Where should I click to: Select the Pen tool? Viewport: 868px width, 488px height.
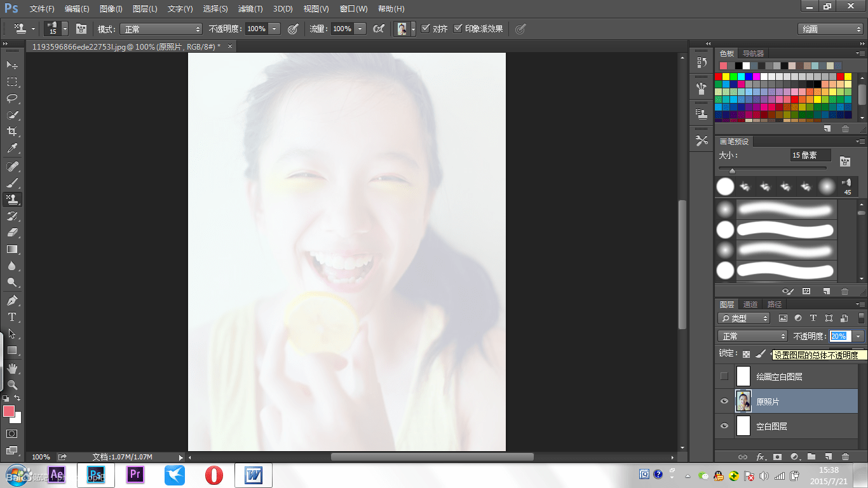click(11, 300)
